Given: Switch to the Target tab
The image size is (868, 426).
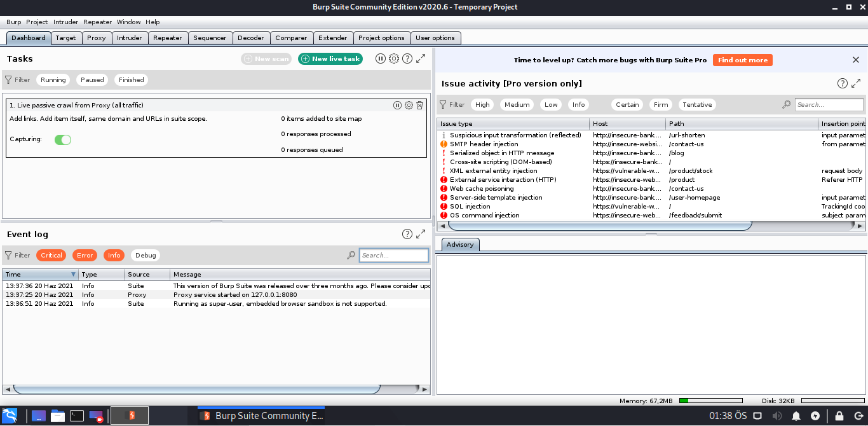Looking at the screenshot, I should point(65,38).
